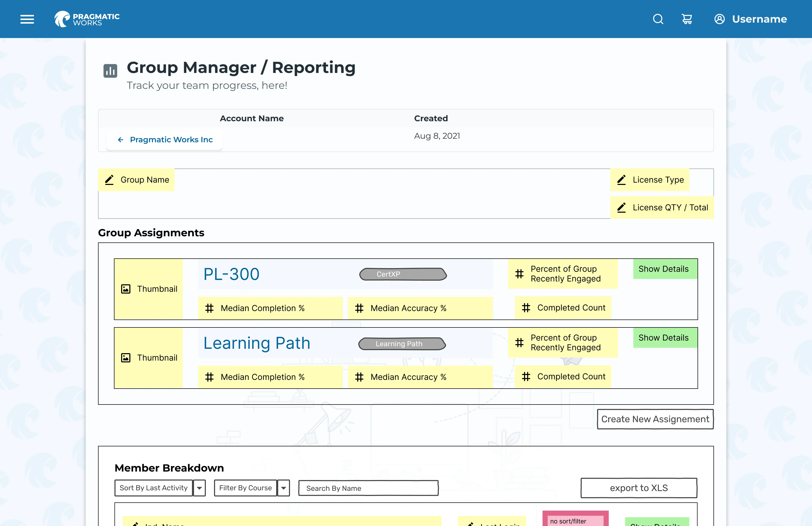Click the Group Name field label
Viewport: 812px width, 526px height.
pyautogui.click(x=145, y=180)
